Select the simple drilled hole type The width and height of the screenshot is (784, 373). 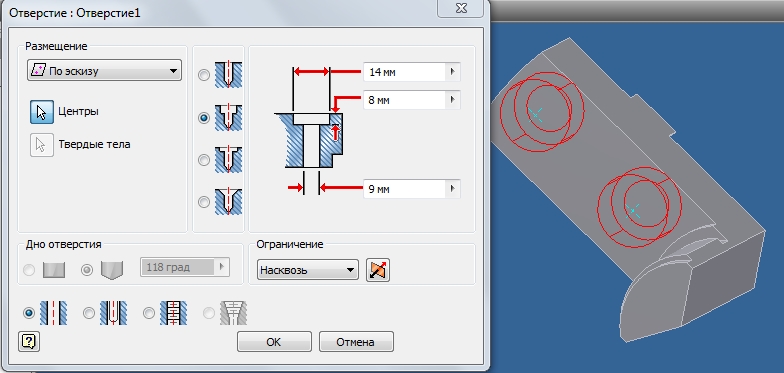point(204,75)
